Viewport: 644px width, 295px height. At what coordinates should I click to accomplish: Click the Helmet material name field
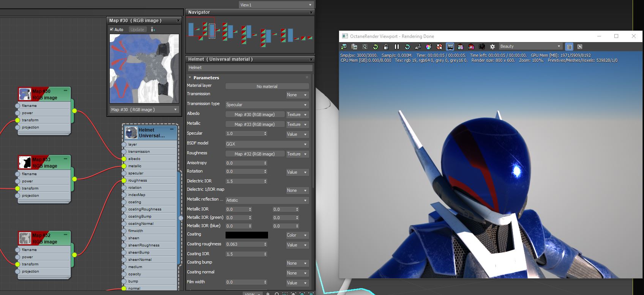coord(250,68)
